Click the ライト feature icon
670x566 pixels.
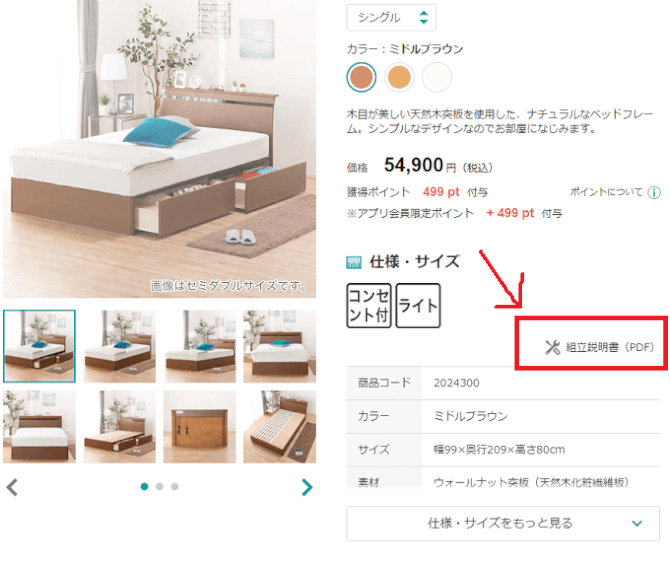(x=418, y=306)
